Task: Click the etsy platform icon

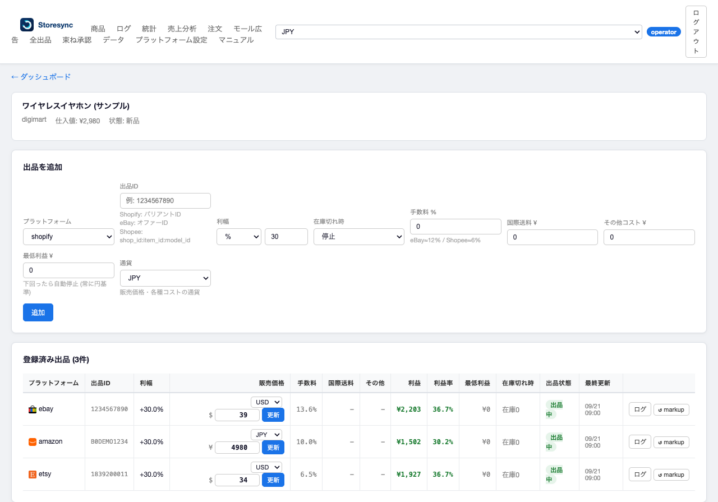Action: [x=32, y=475]
